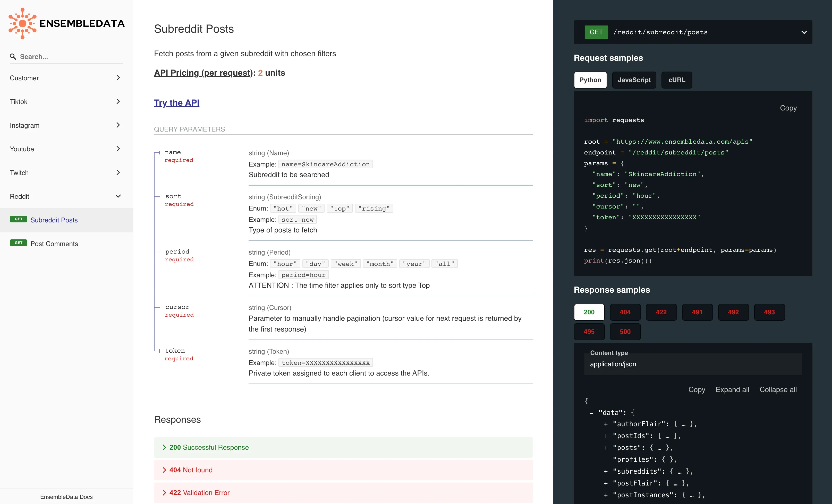Viewport: 832px width, 504px height.
Task: Click the green GET method badge in endpoint bar
Action: pyautogui.click(x=596, y=32)
